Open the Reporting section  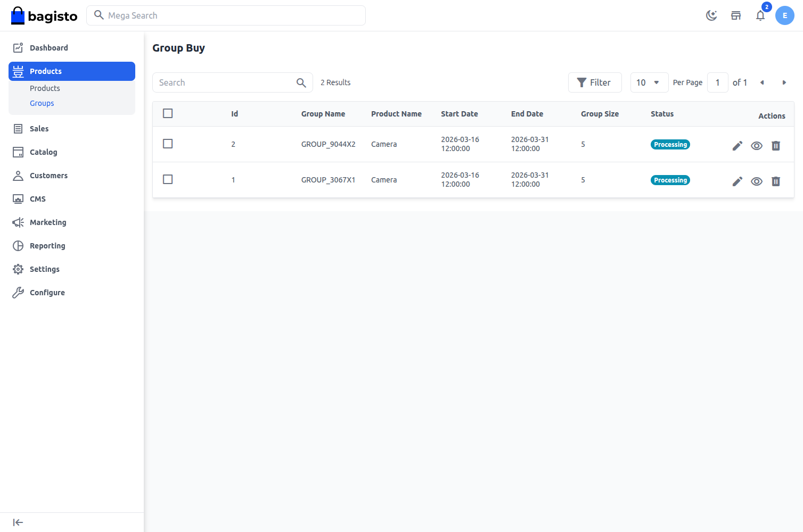pos(47,246)
